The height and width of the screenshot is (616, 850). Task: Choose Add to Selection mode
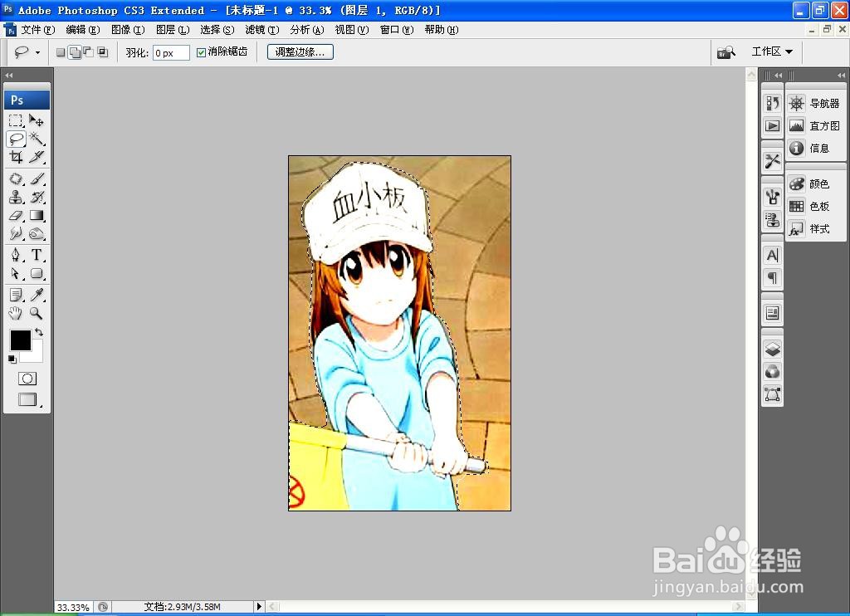point(76,52)
